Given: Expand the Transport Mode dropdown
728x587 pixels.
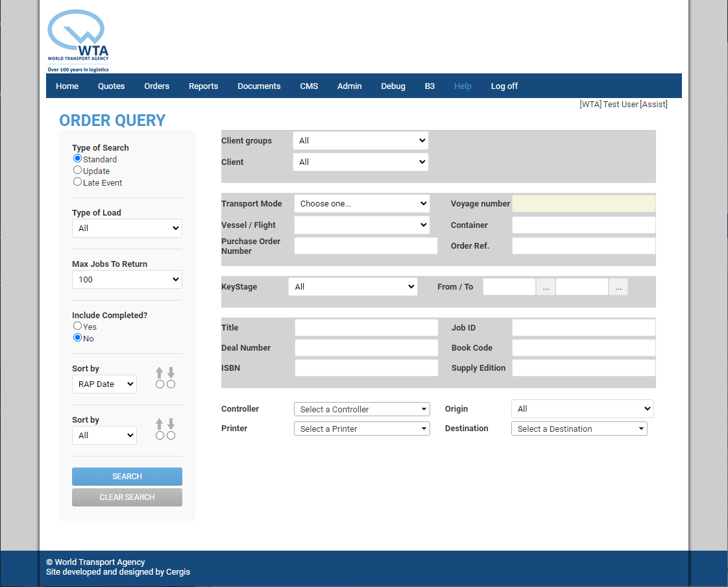Looking at the screenshot, I should (361, 204).
